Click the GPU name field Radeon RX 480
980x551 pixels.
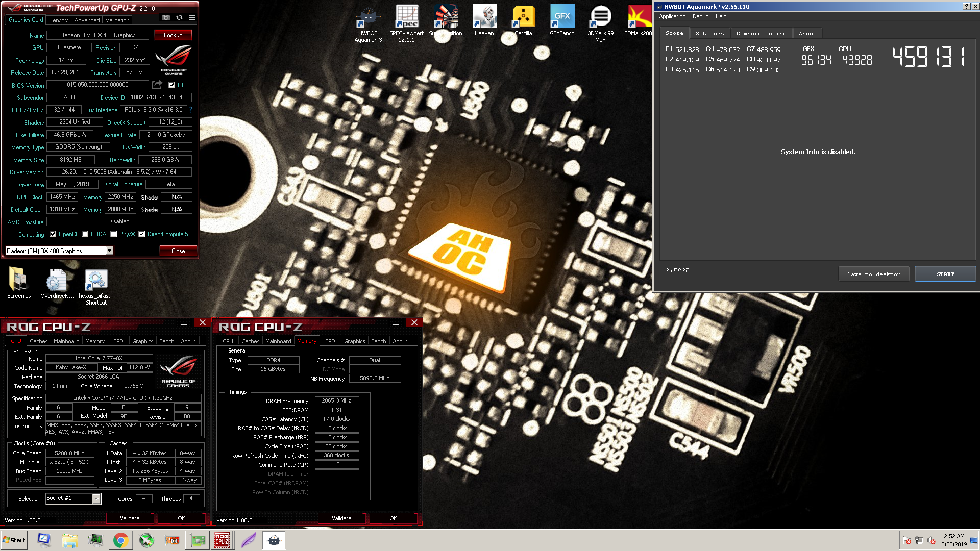pos(97,35)
